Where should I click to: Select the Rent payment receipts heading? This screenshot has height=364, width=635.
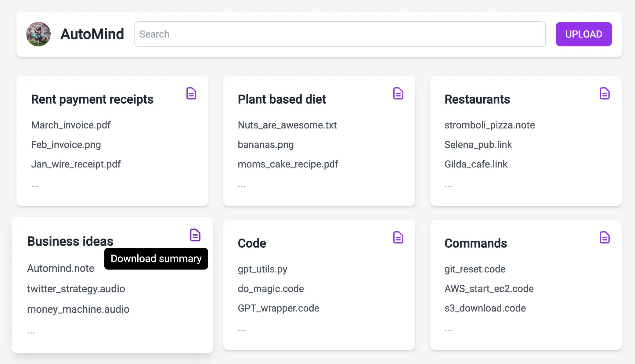coord(92,99)
